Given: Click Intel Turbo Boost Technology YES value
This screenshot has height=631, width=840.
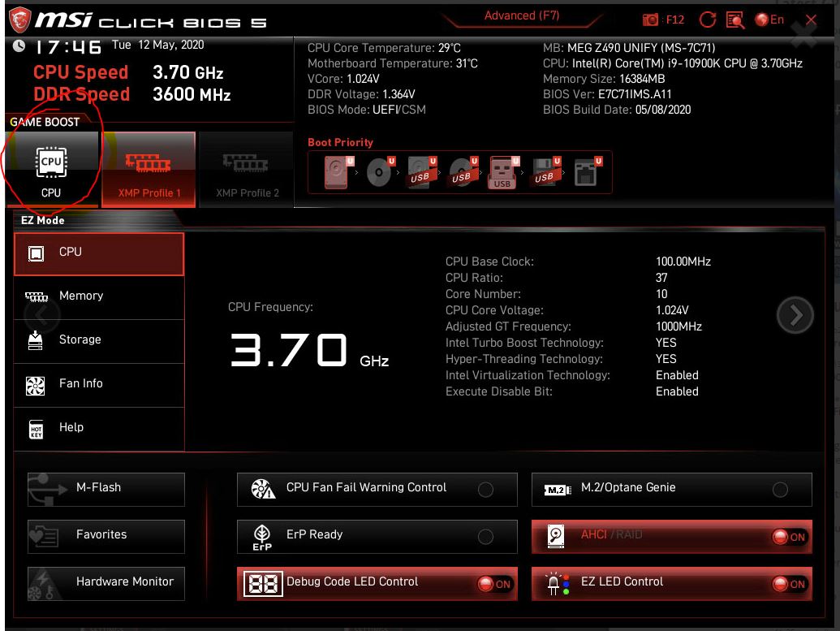Looking at the screenshot, I should [666, 343].
